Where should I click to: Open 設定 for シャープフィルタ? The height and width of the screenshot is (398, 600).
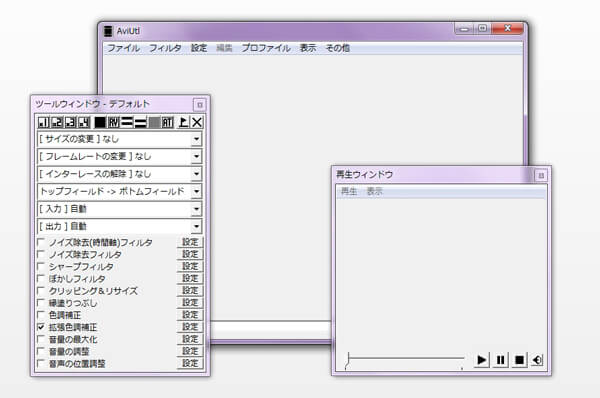tap(190, 266)
